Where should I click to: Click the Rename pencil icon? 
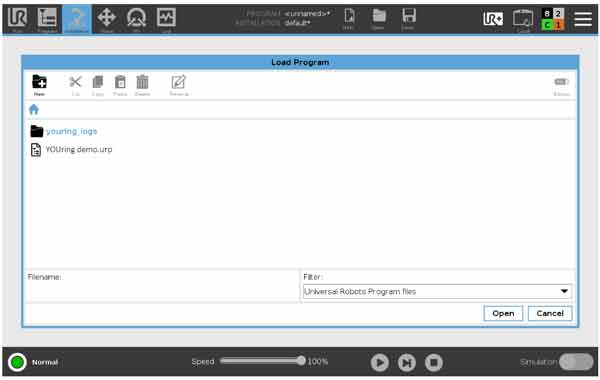[x=178, y=85]
